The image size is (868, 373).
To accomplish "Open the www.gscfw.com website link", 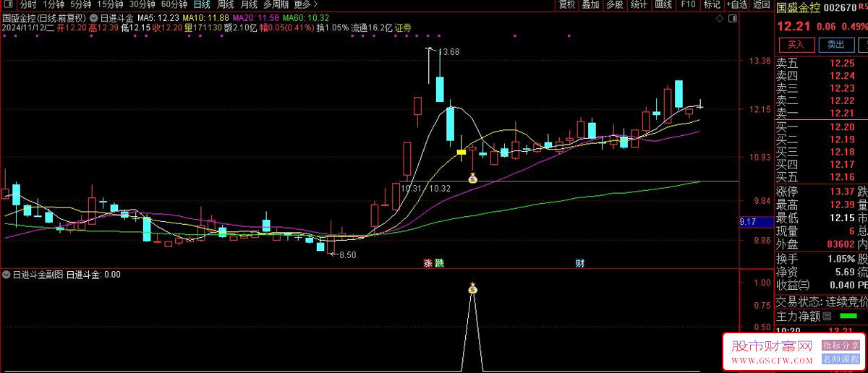I will pos(772,360).
